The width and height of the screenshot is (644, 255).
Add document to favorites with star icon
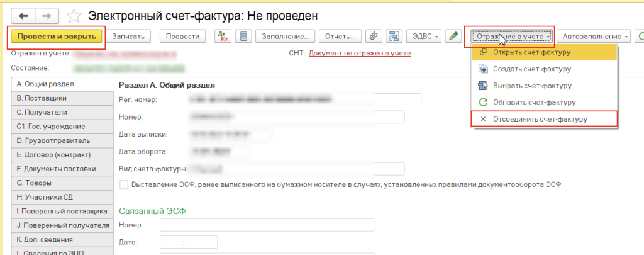click(x=74, y=15)
